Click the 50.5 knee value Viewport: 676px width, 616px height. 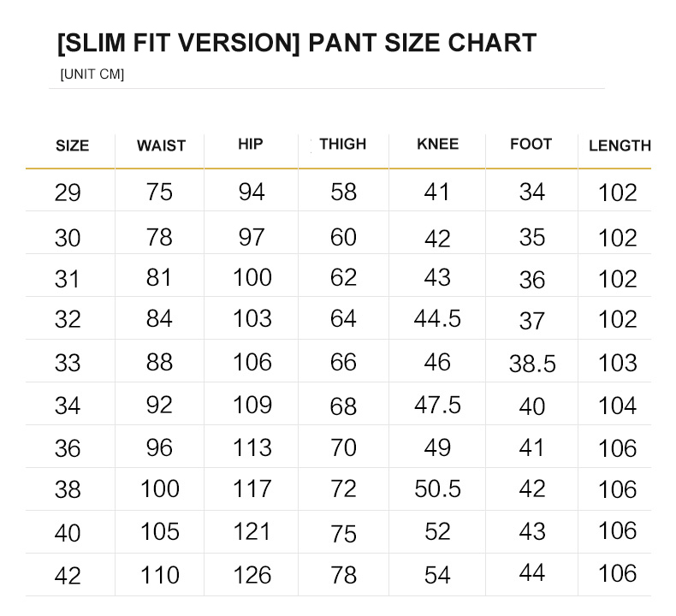tap(437, 489)
